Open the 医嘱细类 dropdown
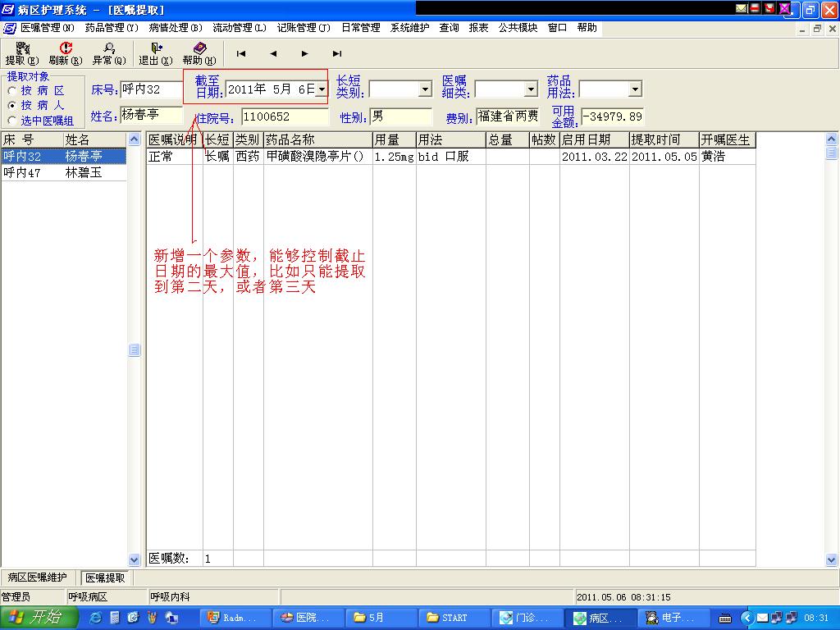Viewport: 840px width, 630px height. click(x=531, y=89)
